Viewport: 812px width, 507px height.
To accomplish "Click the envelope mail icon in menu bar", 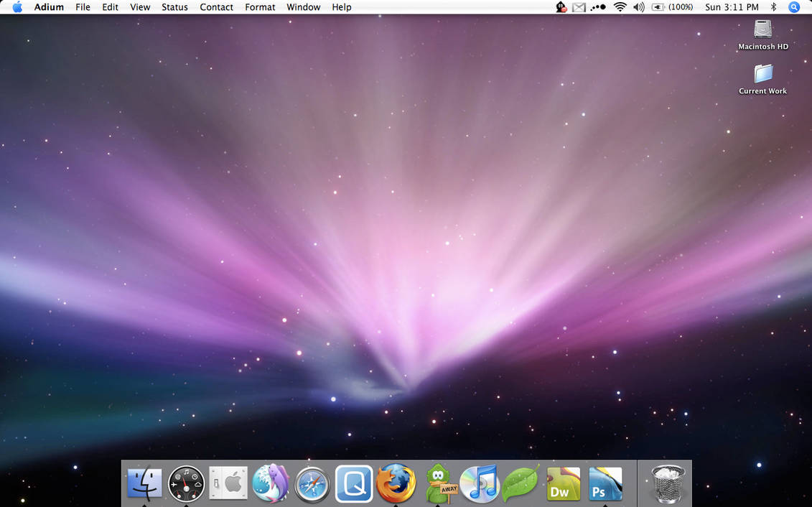I will (579, 7).
